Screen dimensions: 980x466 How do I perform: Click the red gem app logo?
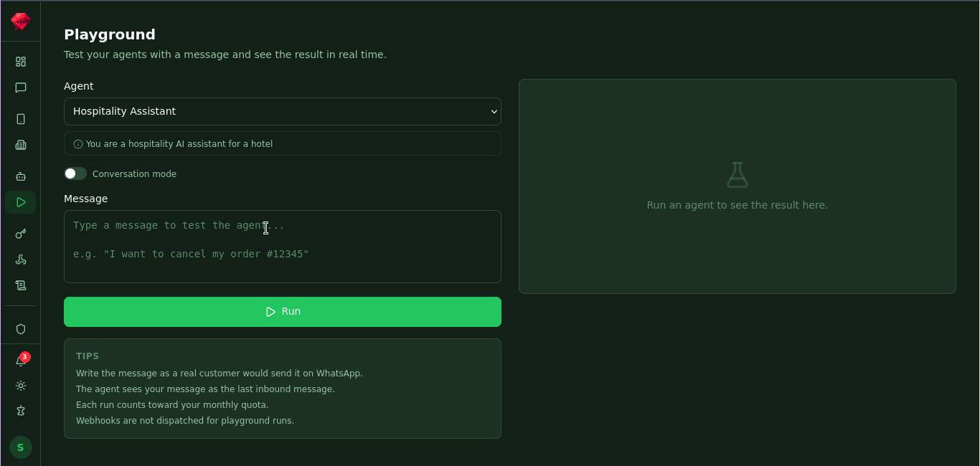(x=20, y=21)
